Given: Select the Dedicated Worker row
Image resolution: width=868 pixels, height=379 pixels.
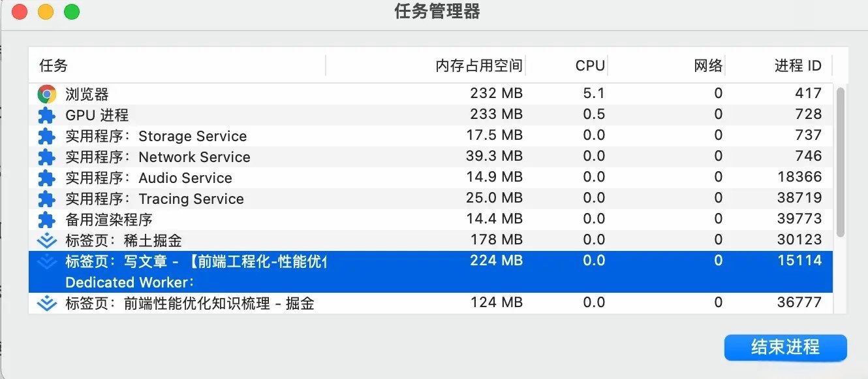Looking at the screenshot, I should [x=131, y=283].
